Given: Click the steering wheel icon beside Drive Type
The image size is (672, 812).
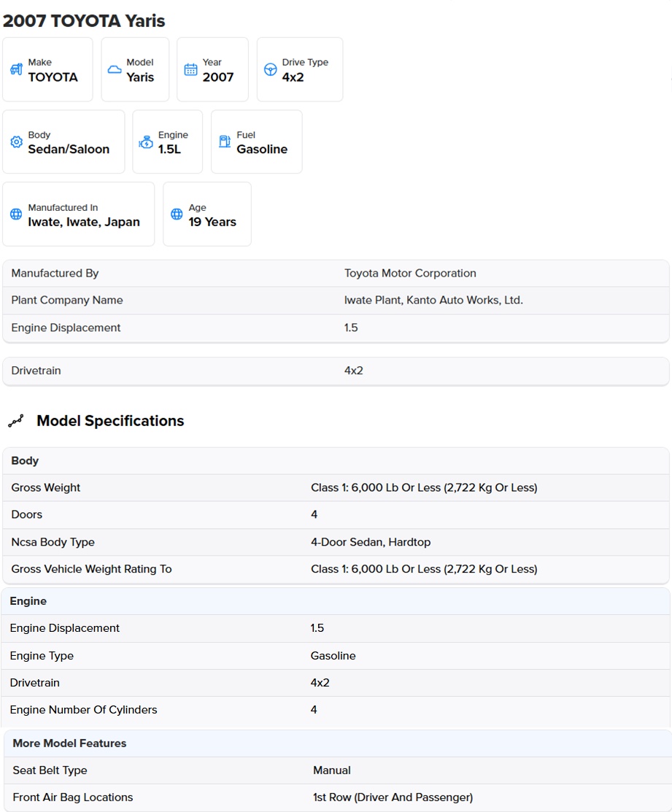Looking at the screenshot, I should pyautogui.click(x=270, y=69).
